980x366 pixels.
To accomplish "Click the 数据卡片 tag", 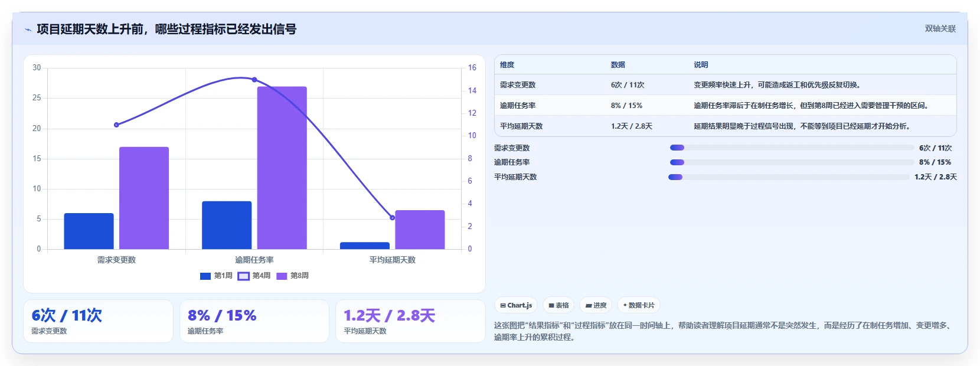I will click(639, 305).
